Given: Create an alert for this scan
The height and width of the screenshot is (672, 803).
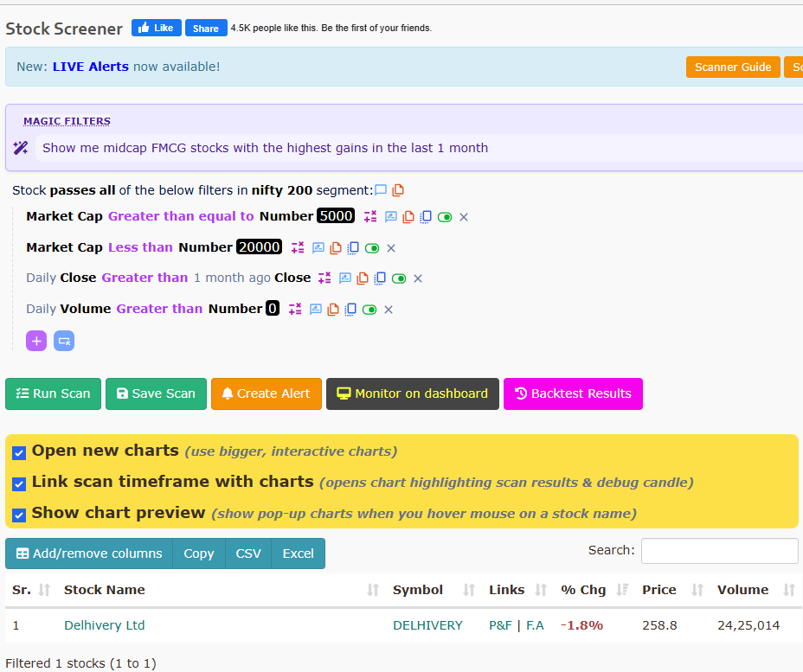Looking at the screenshot, I should tap(267, 394).
